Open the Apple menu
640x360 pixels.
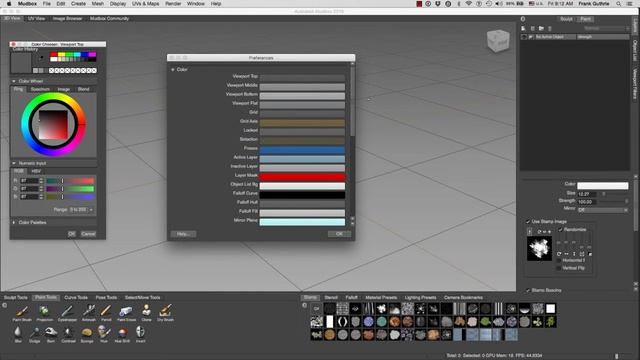point(9,4)
